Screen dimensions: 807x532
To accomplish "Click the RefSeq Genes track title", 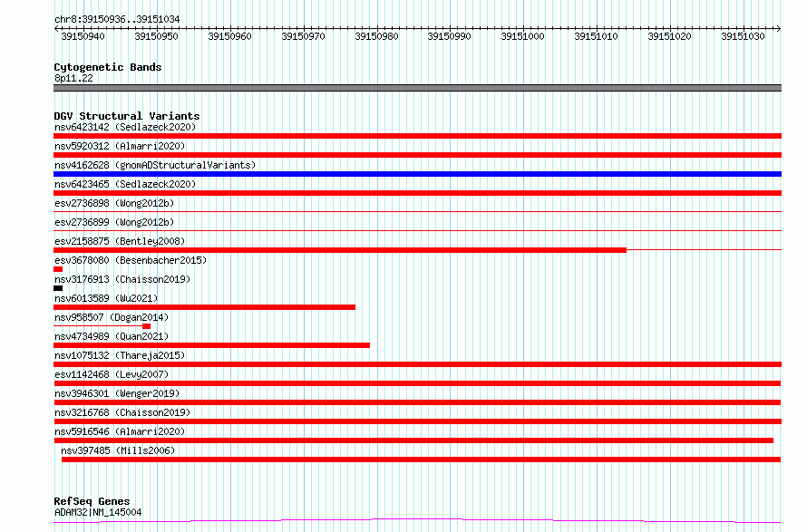I will click(x=92, y=501).
